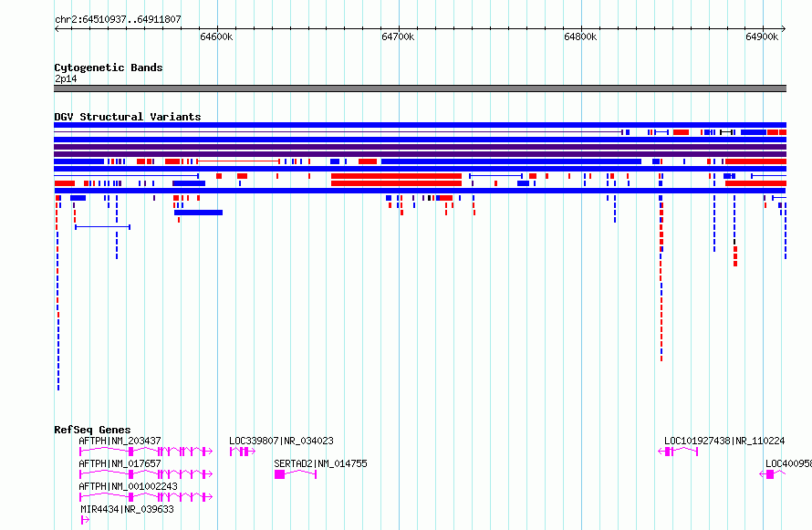Click the long blue dashed variant column at the left edge
Image resolution: width=812 pixels, height=530 pixels.
(58, 310)
